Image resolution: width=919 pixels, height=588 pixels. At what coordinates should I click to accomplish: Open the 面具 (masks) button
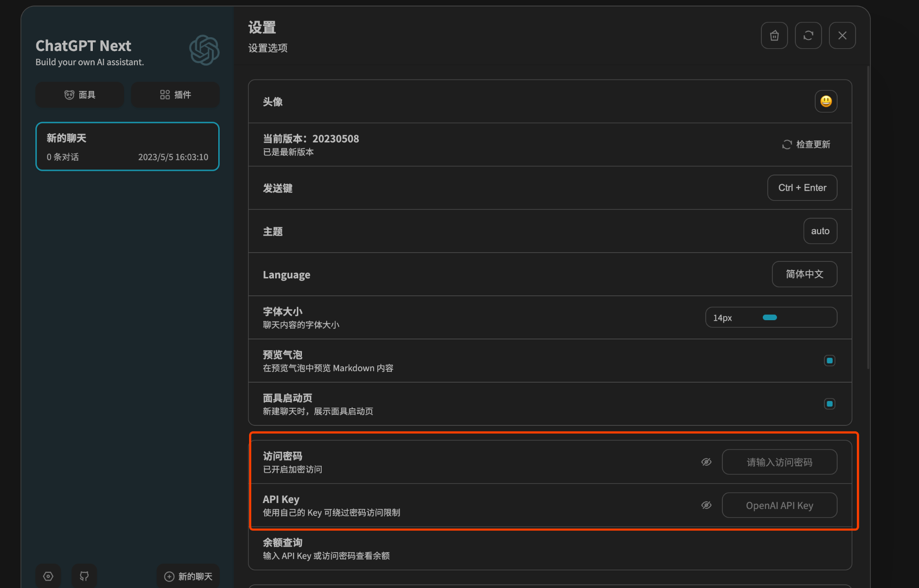tap(80, 95)
